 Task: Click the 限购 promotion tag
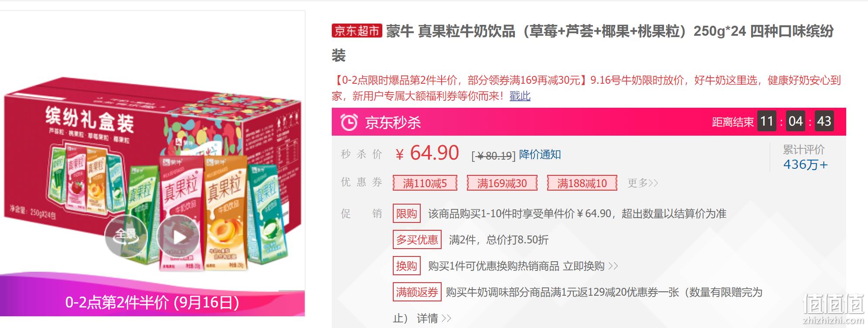(406, 214)
